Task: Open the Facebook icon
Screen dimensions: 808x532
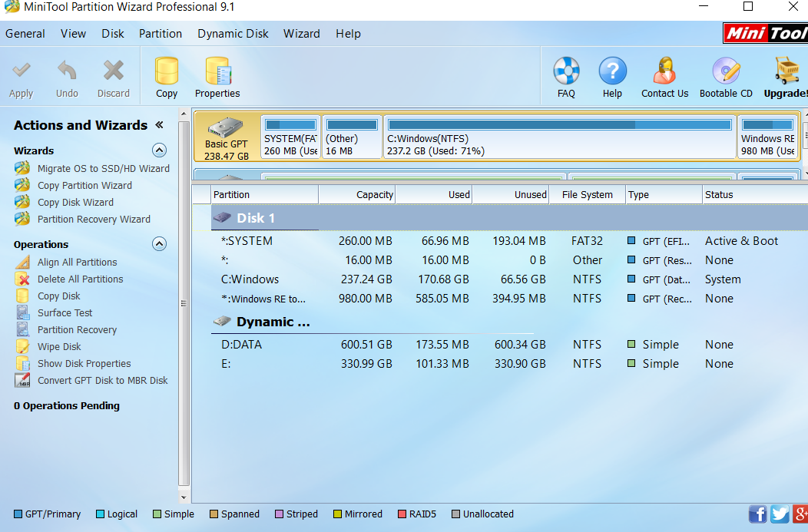Action: 757,514
